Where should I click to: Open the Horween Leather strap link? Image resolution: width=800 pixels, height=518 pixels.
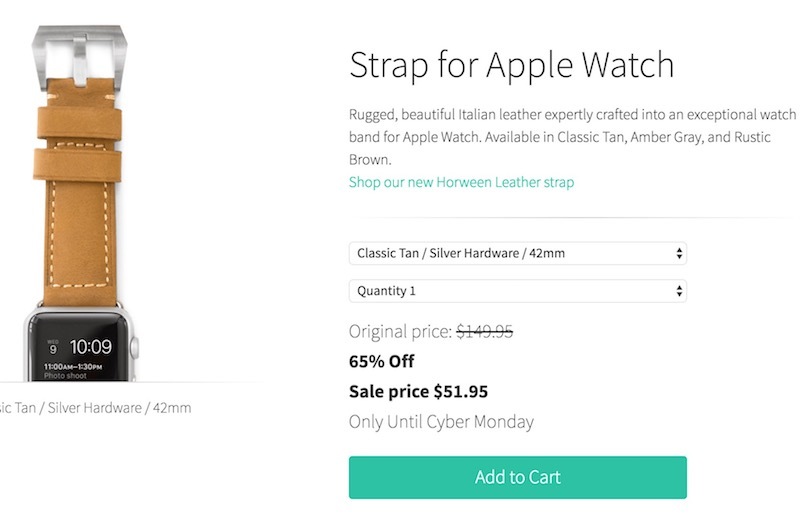click(461, 182)
